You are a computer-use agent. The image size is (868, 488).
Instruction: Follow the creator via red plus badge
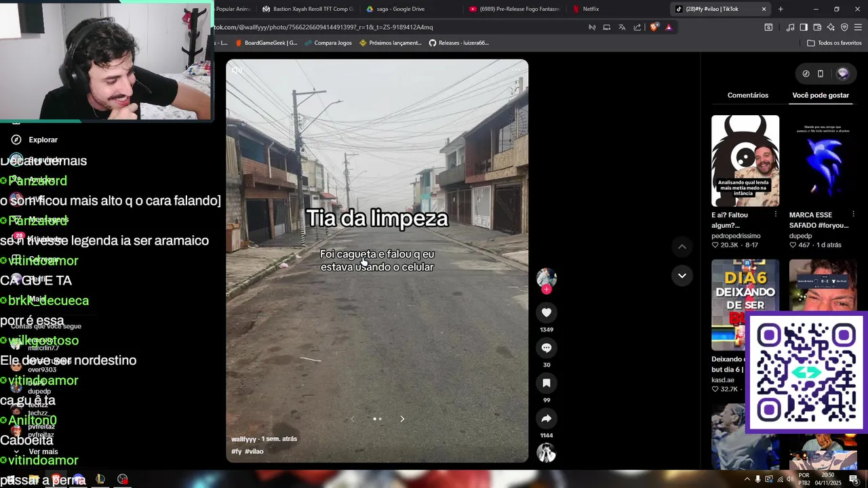(547, 289)
